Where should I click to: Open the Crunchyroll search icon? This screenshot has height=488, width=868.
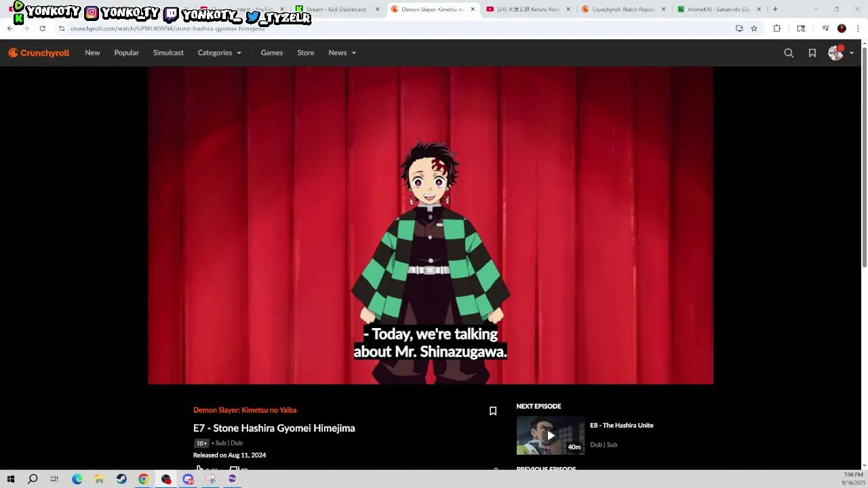pos(789,53)
